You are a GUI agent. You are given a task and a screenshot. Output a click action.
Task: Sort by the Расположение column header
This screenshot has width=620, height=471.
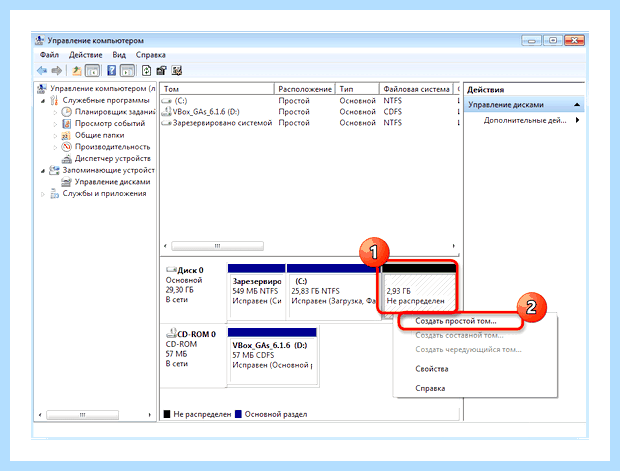tap(305, 89)
